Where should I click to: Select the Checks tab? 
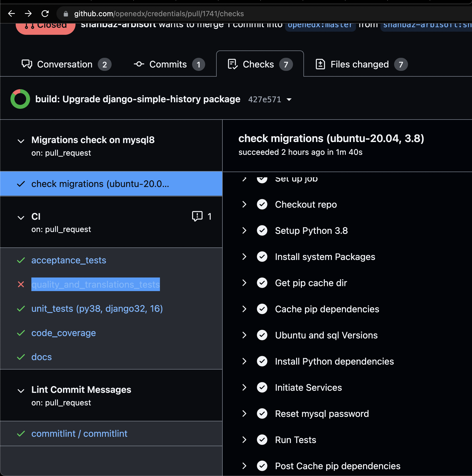point(260,64)
